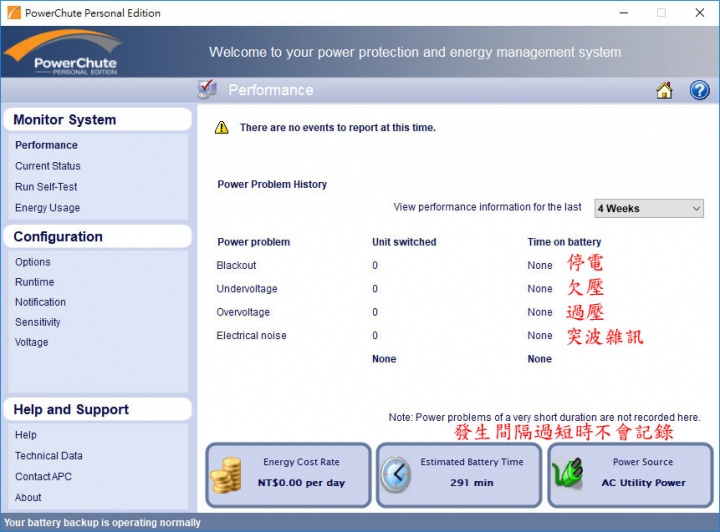
Task: Close the PowerChute window
Action: (x=700, y=13)
